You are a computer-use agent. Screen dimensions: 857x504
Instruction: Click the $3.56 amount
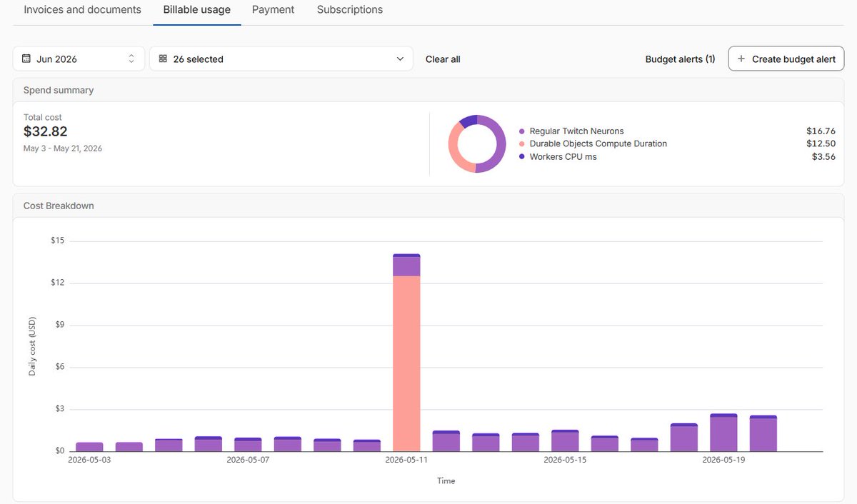[x=823, y=156]
